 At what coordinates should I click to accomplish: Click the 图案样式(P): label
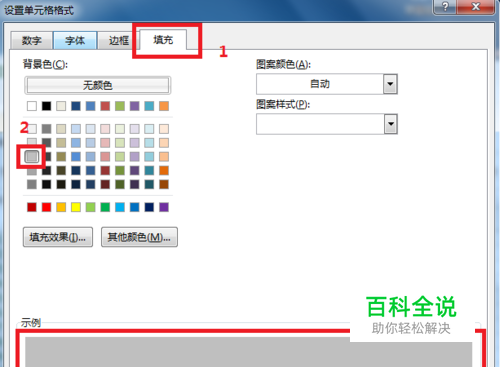click(283, 104)
